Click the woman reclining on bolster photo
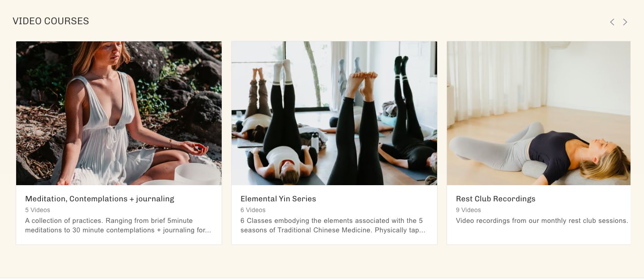The image size is (644, 280). tap(539, 113)
